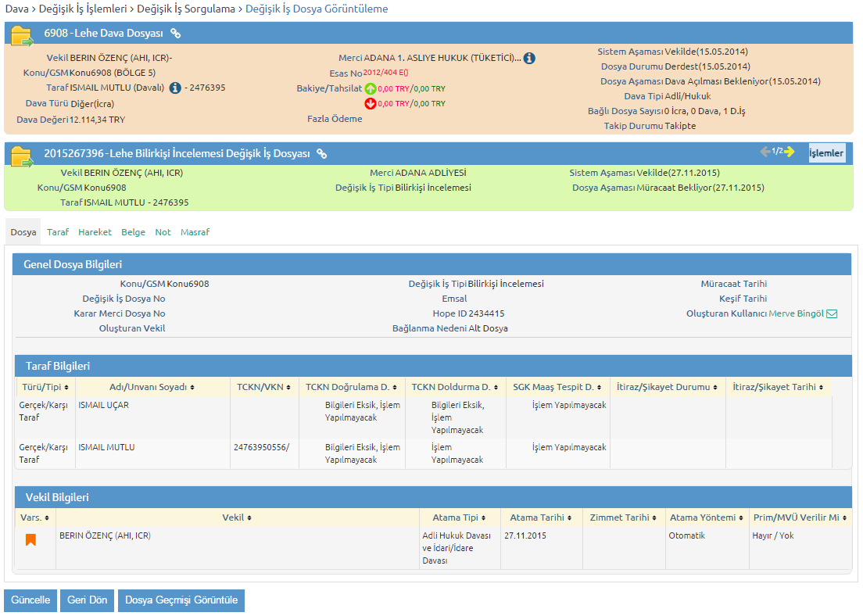The image size is (863, 616).
Task: Sort party table by Türü/Tipi column
Action: point(45,387)
